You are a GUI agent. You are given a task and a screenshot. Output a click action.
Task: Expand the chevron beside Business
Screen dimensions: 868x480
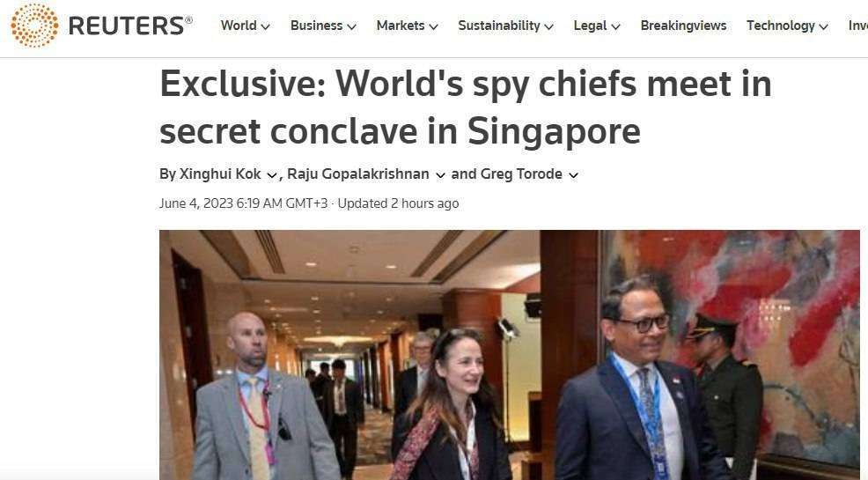351,26
